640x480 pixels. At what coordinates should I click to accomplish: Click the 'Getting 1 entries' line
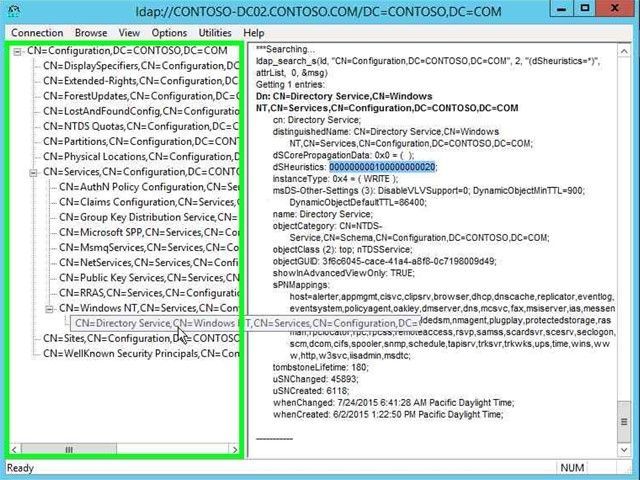click(x=290, y=84)
